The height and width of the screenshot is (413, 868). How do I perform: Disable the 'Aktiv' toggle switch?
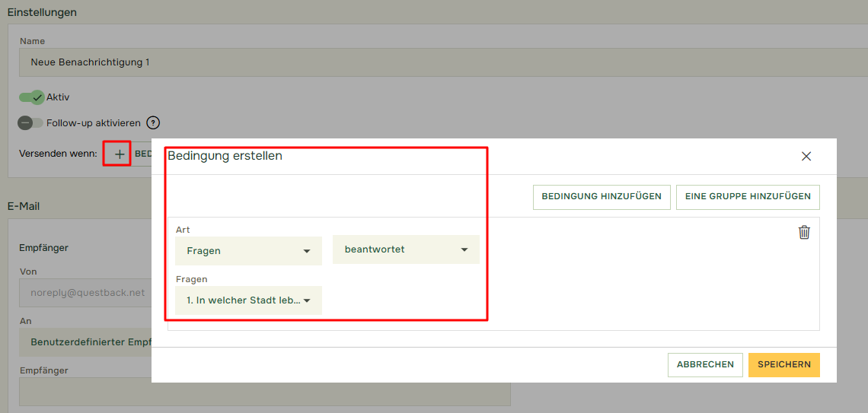click(x=32, y=97)
